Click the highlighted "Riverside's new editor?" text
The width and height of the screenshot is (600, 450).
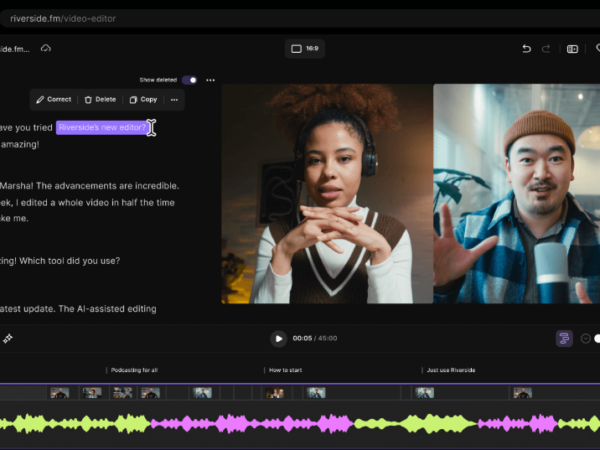pyautogui.click(x=102, y=127)
